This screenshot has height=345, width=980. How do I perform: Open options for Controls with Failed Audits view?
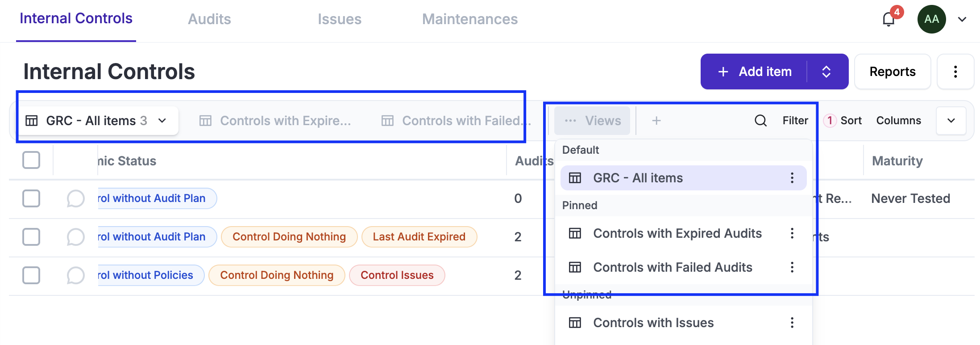792,267
